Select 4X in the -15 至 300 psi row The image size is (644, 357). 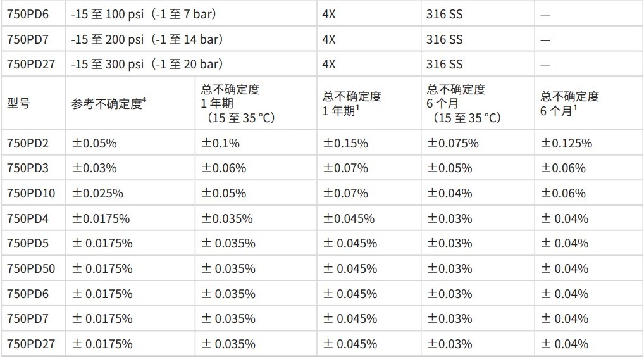coord(329,64)
